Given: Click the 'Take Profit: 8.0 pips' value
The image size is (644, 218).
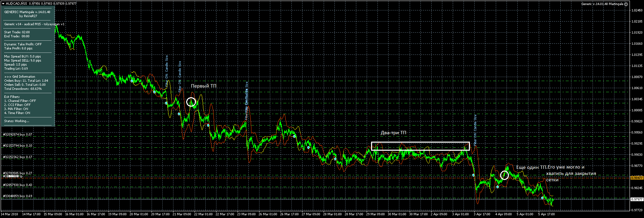Looking at the screenshot, I should (18, 48).
